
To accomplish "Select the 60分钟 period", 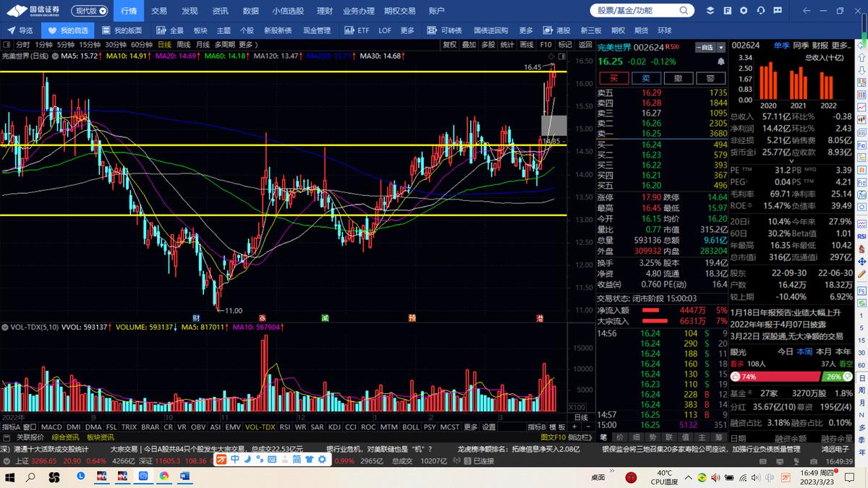I will click(141, 45).
